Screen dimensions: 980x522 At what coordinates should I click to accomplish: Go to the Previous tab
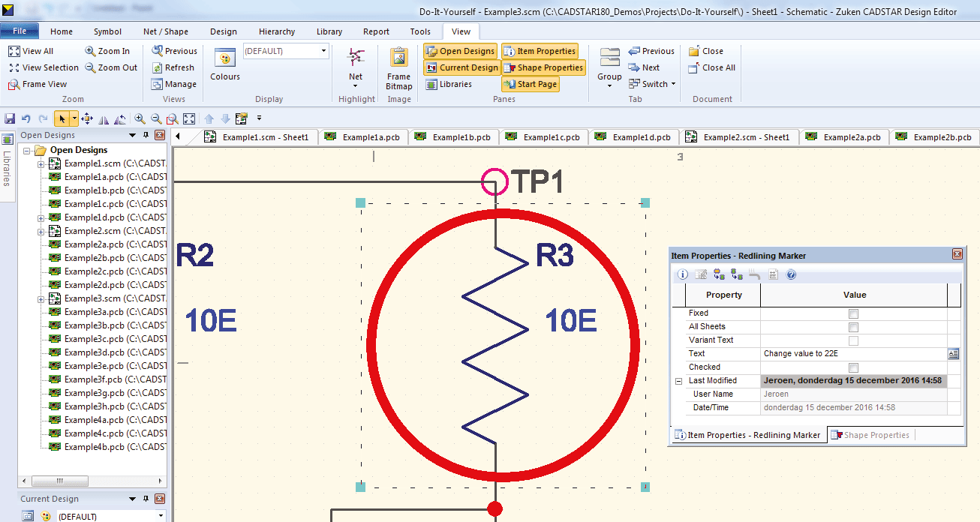coord(651,51)
